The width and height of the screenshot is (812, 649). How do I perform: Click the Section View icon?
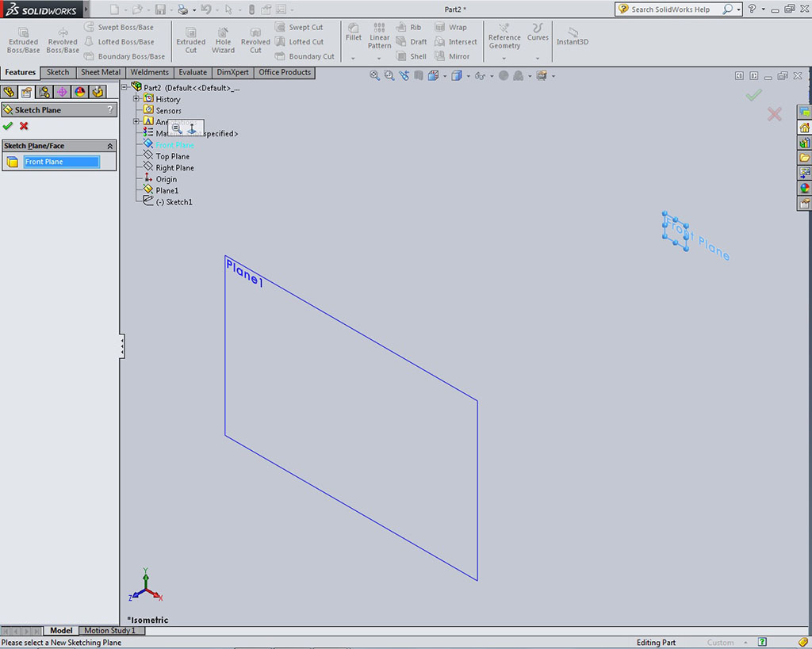click(418, 76)
